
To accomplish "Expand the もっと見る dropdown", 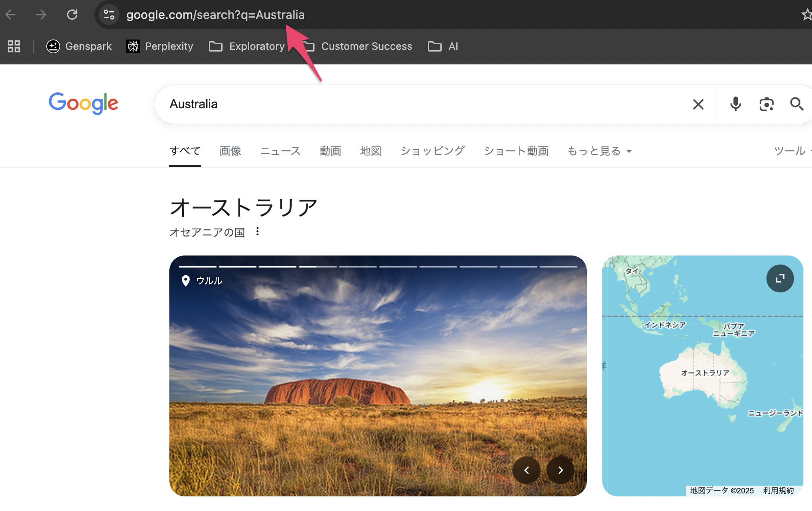I will tap(599, 151).
